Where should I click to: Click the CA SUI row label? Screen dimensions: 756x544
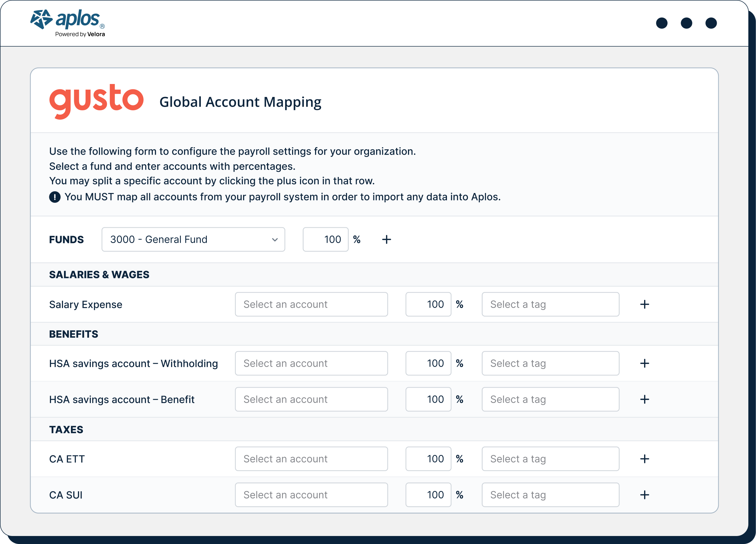[x=66, y=495]
